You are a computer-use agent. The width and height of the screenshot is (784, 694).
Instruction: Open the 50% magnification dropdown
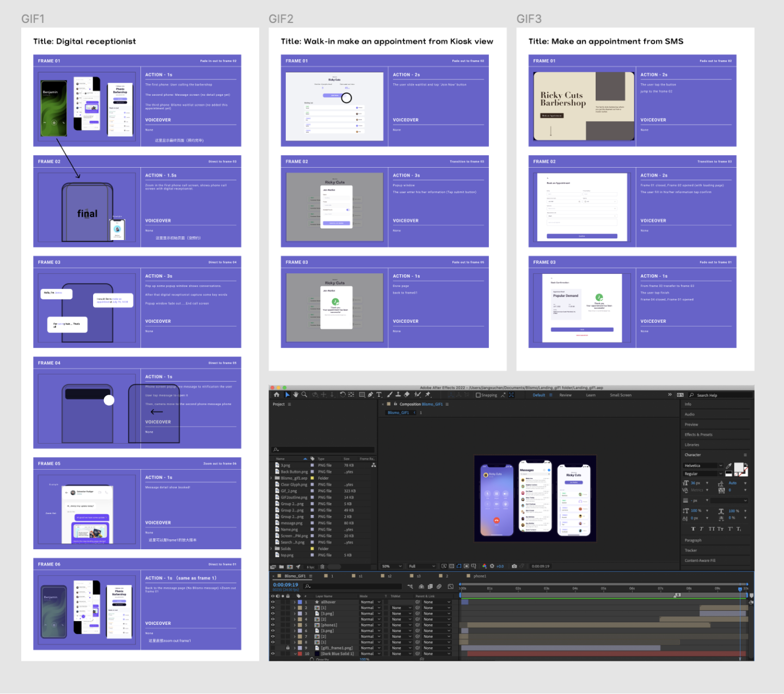click(392, 566)
